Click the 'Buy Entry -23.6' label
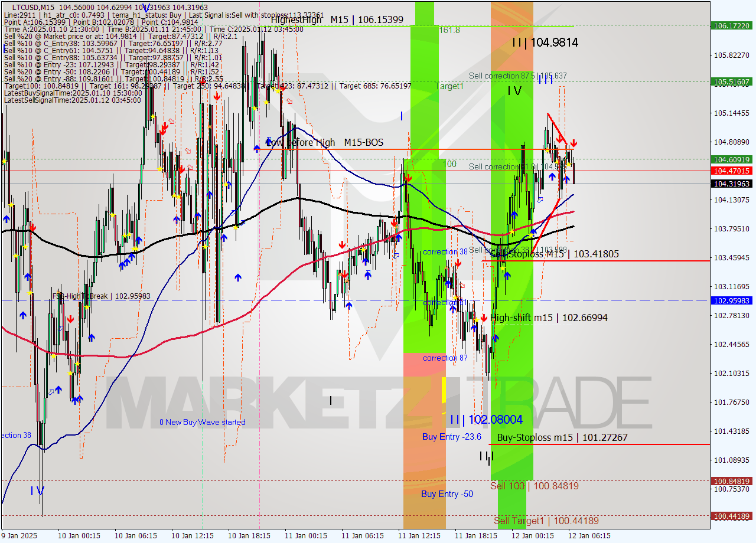 tap(452, 437)
